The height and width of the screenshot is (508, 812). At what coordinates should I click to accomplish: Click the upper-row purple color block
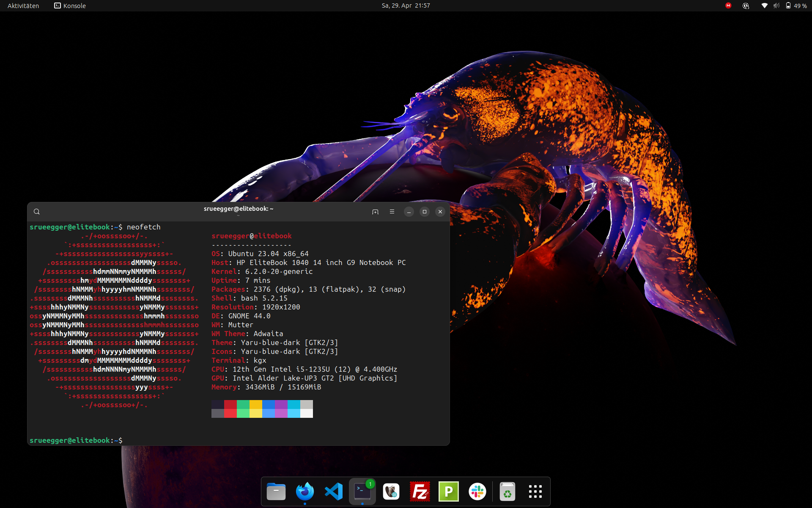pos(281,404)
